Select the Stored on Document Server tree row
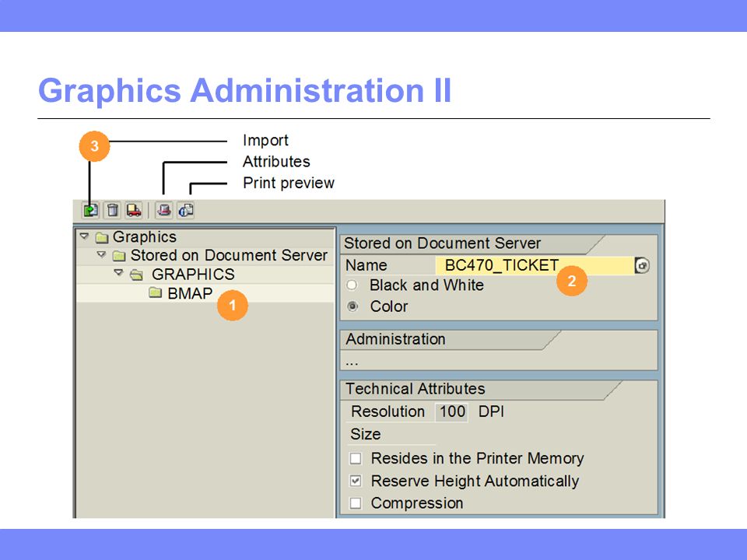 click(205, 256)
